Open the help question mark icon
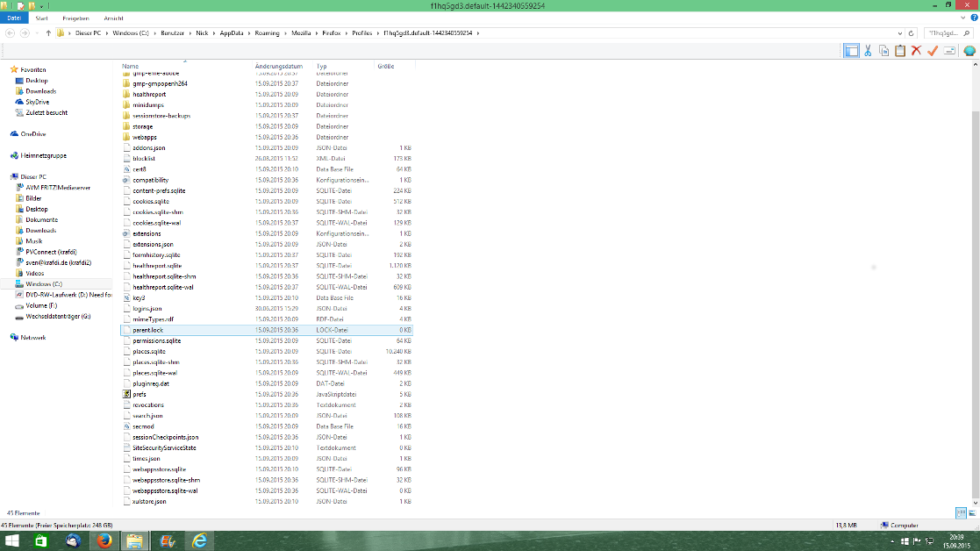 (974, 18)
